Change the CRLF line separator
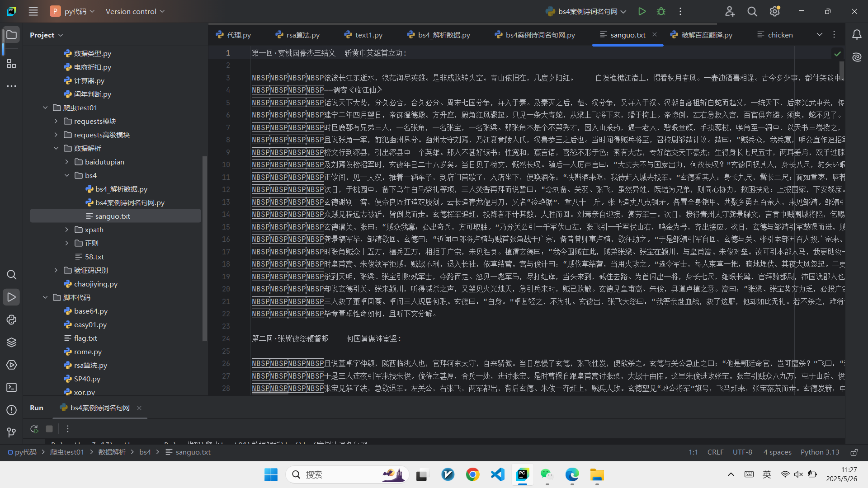The image size is (868, 488). pos(716,452)
